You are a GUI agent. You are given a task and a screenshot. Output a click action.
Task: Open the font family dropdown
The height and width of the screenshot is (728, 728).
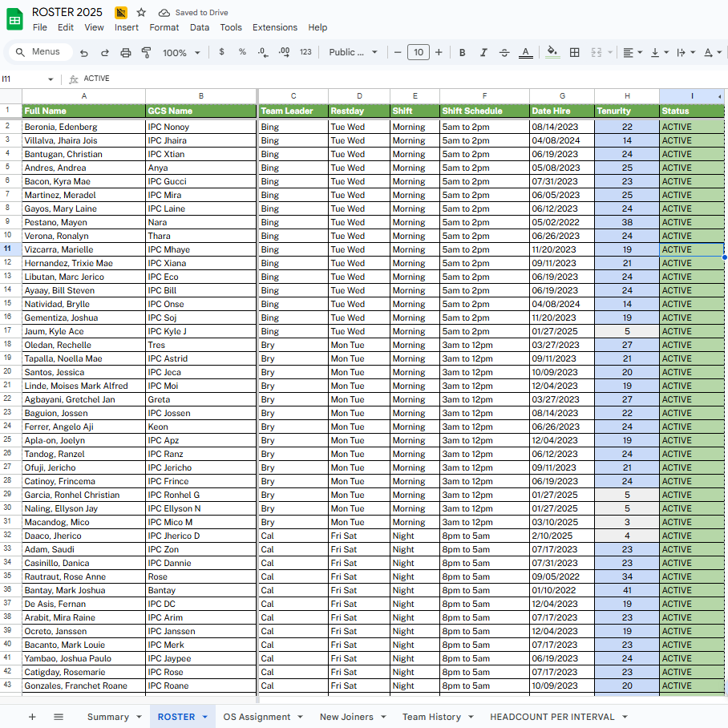(x=353, y=52)
